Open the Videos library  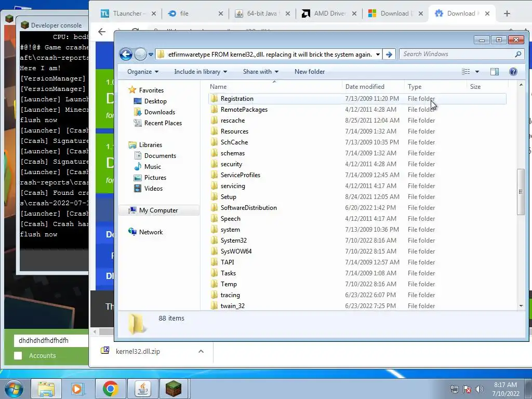coord(148,188)
